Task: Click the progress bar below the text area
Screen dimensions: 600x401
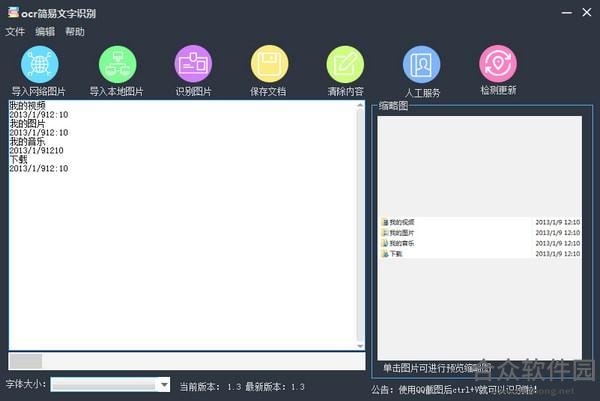Action: [187, 361]
